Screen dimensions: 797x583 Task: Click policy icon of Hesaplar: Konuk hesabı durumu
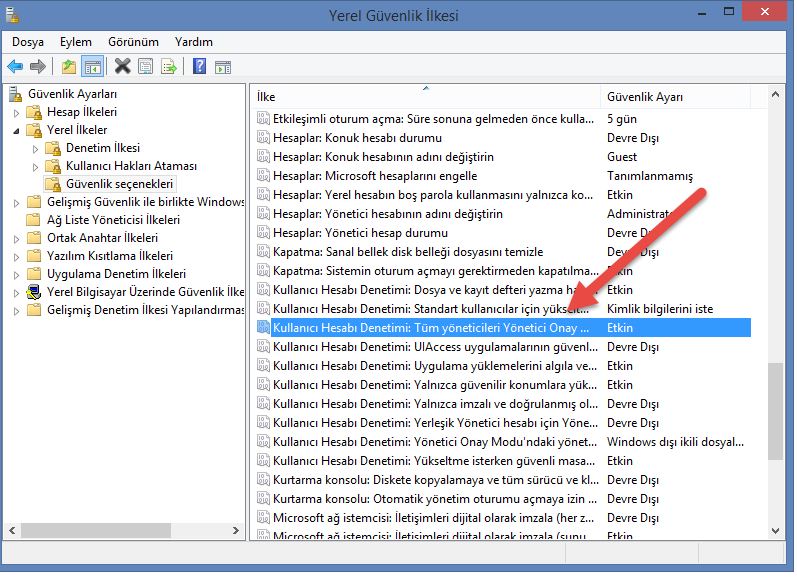pos(263,138)
